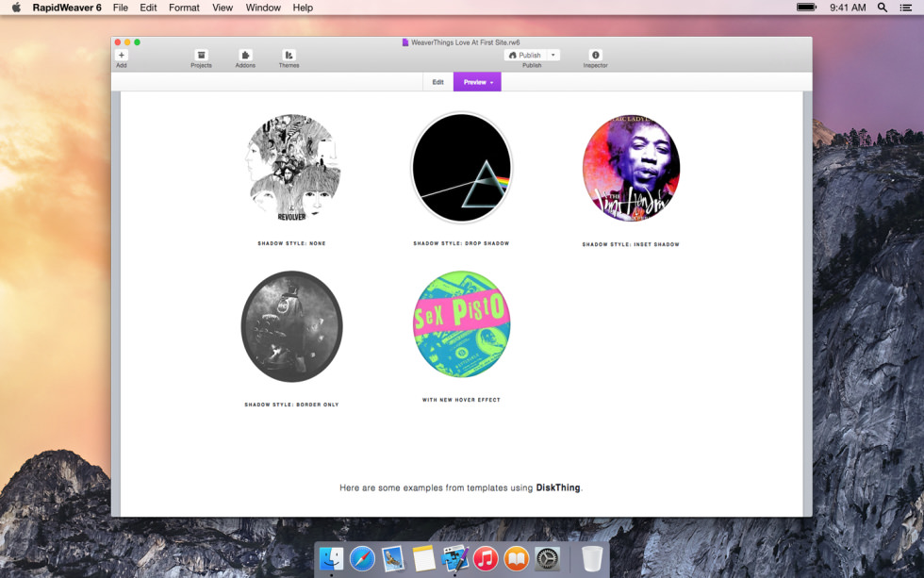Open RapidWeaver icon in the Dock

pos(454,558)
